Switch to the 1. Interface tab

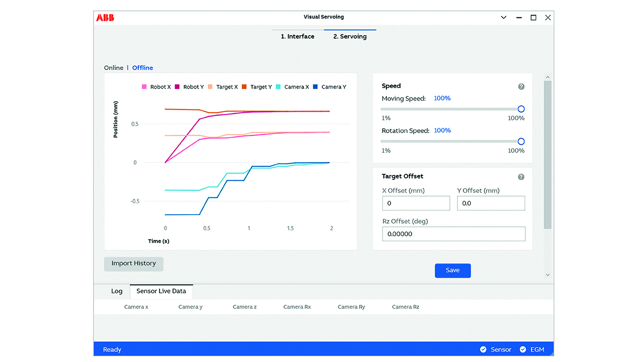point(297,36)
